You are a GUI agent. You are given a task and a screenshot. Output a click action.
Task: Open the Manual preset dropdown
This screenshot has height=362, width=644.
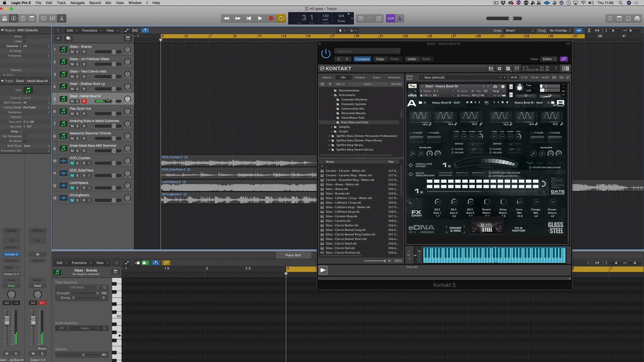pos(368,51)
